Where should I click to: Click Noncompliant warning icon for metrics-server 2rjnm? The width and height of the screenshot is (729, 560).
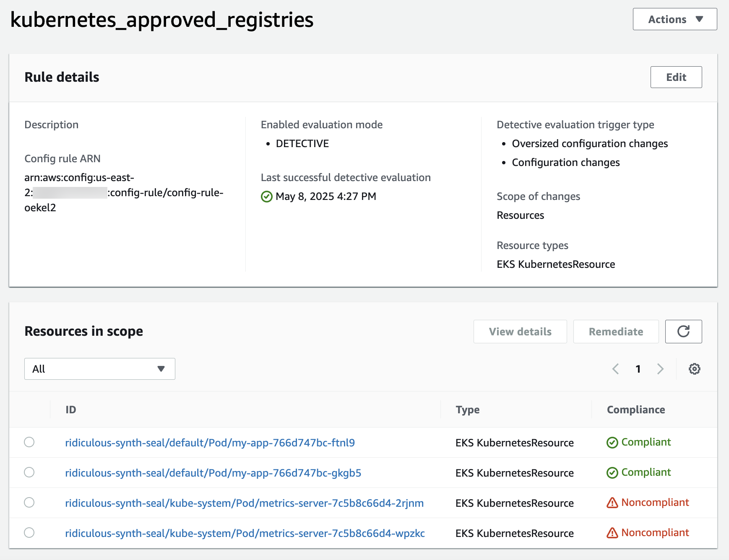click(612, 503)
